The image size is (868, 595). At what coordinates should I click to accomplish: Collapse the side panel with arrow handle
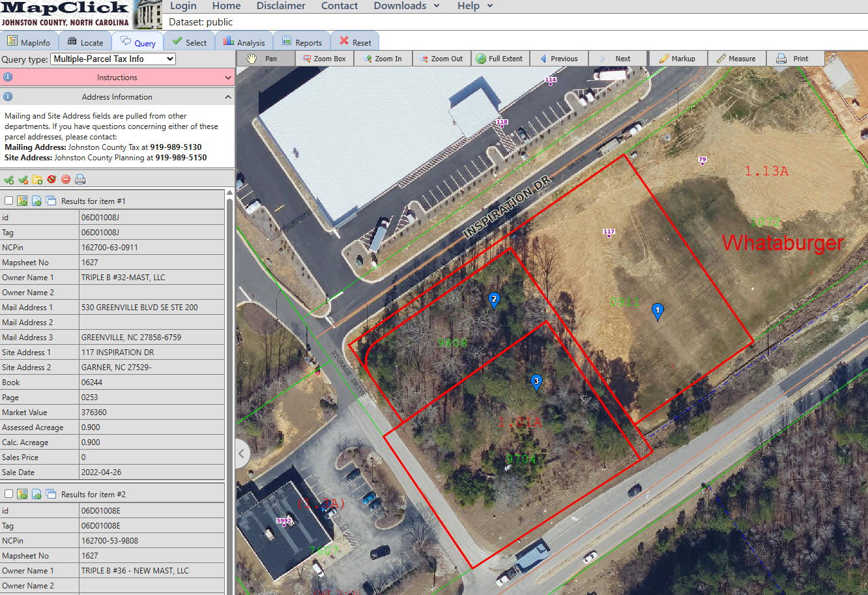point(241,453)
